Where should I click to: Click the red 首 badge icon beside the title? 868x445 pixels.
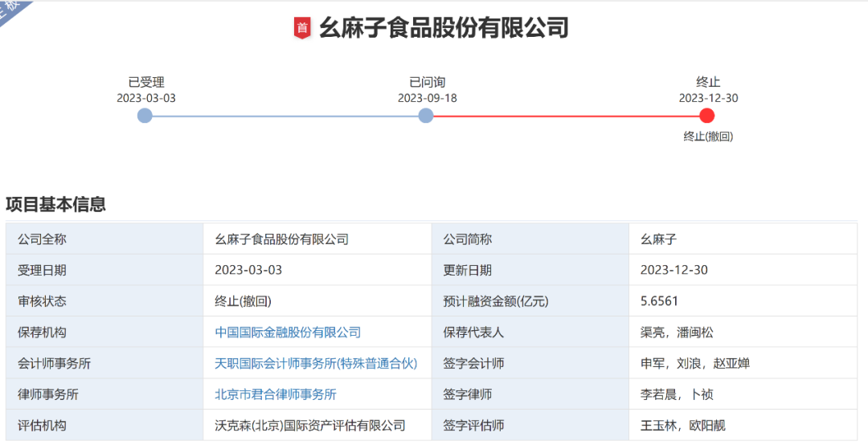(x=301, y=27)
